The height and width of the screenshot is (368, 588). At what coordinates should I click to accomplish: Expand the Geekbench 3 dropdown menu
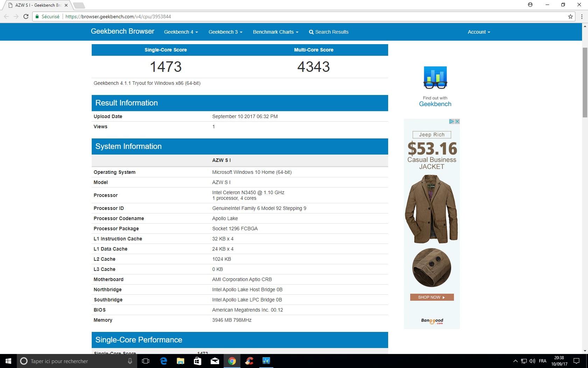pos(225,32)
